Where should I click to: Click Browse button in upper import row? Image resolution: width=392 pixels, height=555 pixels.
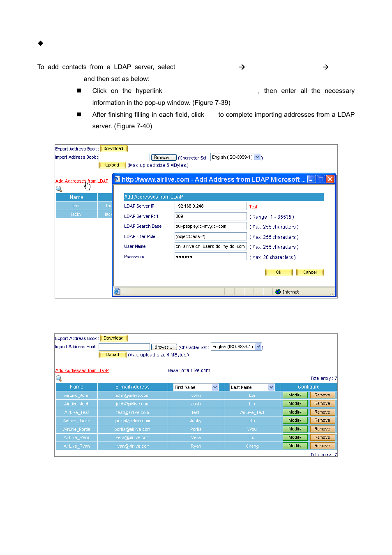164,157
